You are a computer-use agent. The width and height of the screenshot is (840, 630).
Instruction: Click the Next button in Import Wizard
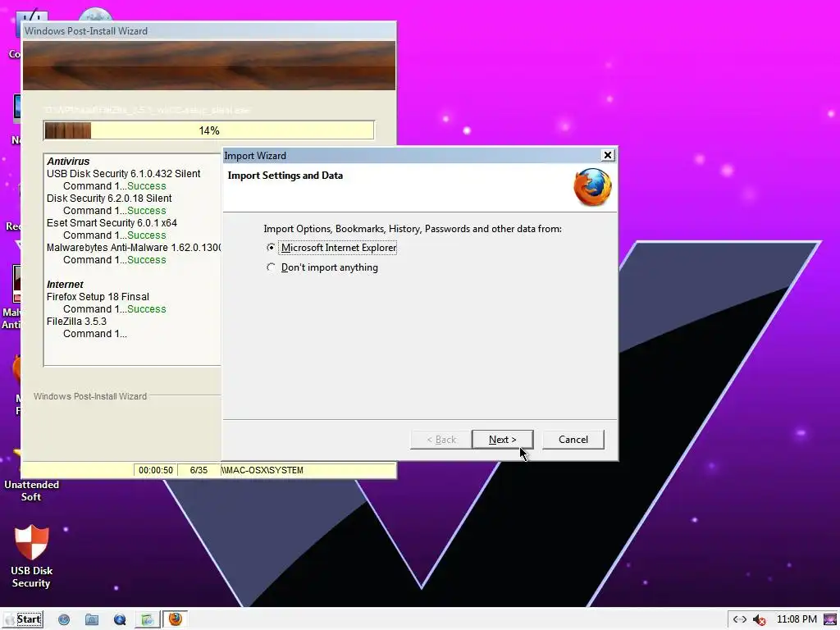503,440
